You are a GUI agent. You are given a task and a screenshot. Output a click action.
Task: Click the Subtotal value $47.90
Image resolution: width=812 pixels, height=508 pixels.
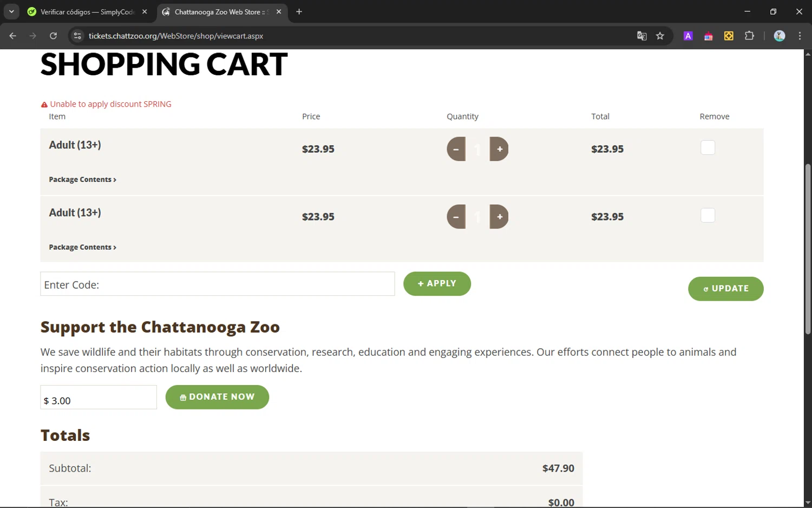(558, 468)
